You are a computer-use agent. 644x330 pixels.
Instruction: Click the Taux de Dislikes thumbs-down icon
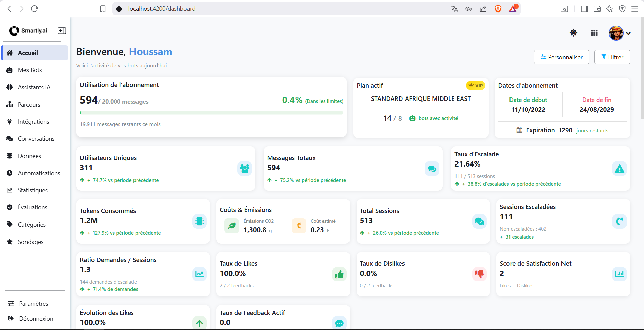(x=479, y=274)
